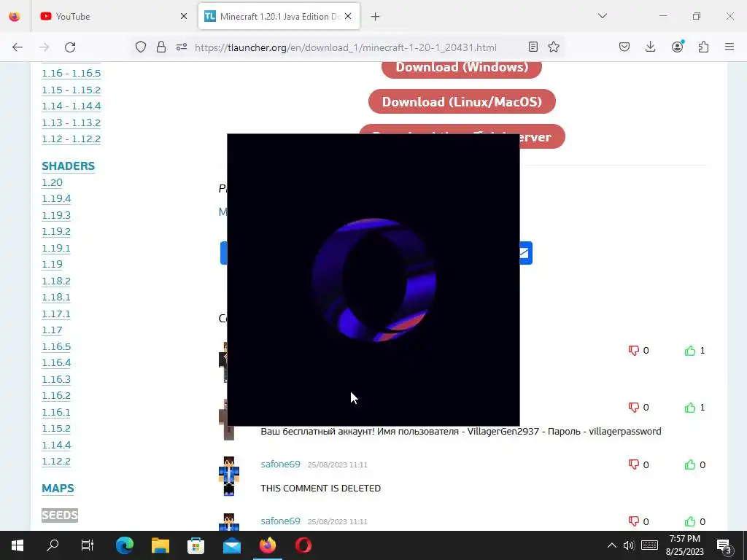This screenshot has height=560, width=747.
Task: Dislike the comment by safone69 that says THIS COMMENT IS DELETED
Action: coord(634,464)
